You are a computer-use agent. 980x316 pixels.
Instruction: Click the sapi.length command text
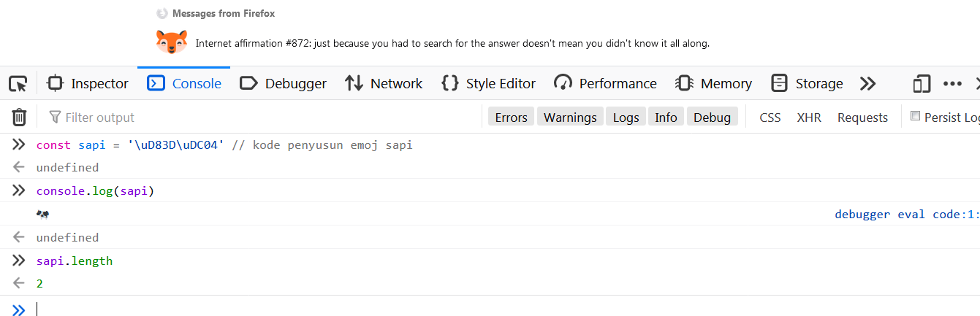(x=75, y=261)
